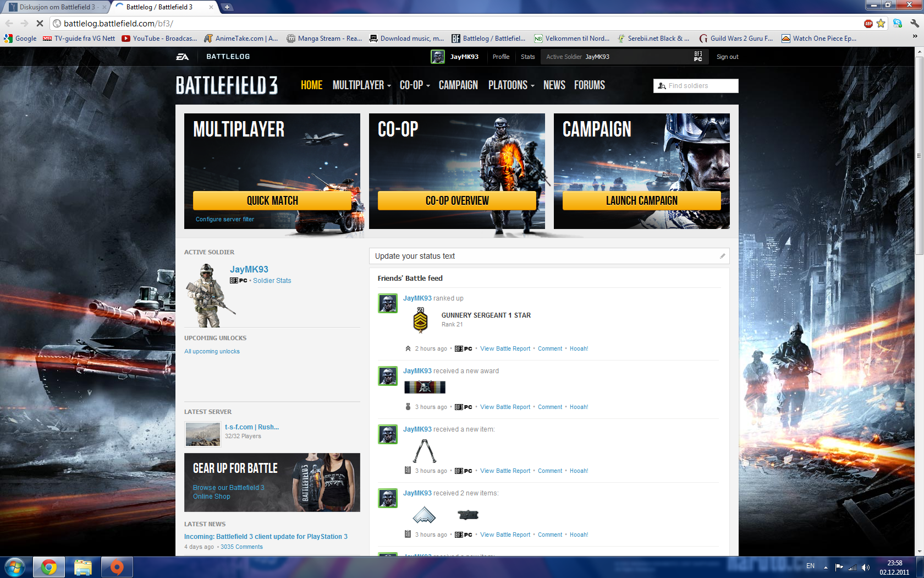Viewport: 924px width, 578px height.
Task: Click avatar beside 'ranked up' feed entry
Action: 388,303
